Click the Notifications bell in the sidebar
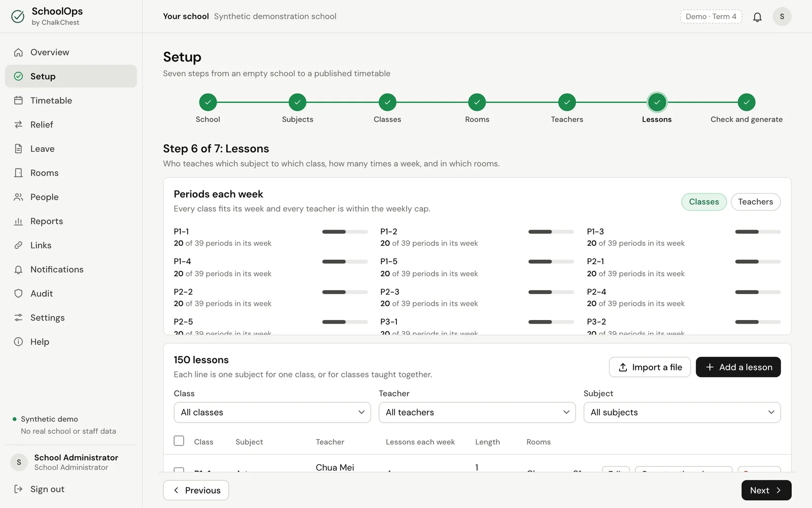Image resolution: width=812 pixels, height=508 pixels. tap(18, 269)
